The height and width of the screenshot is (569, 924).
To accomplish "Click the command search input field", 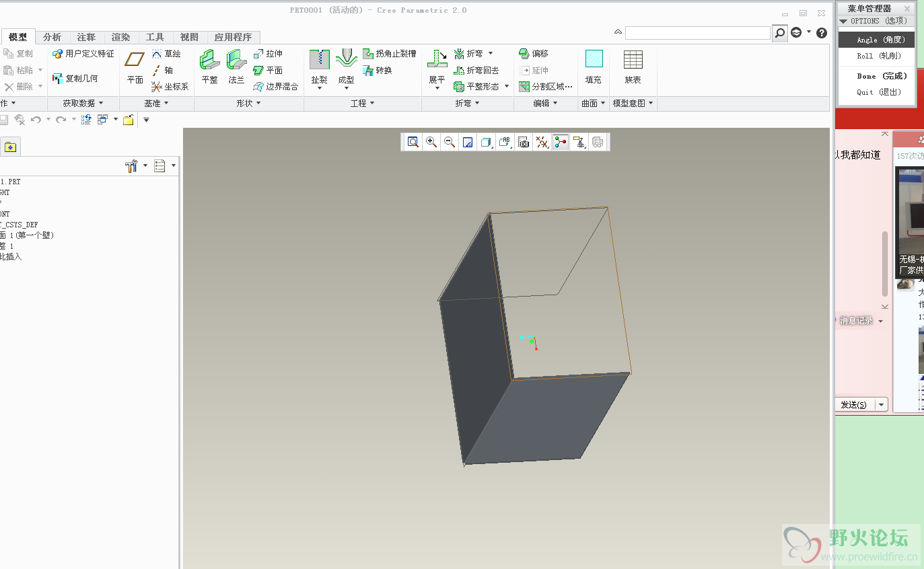I will point(698,32).
